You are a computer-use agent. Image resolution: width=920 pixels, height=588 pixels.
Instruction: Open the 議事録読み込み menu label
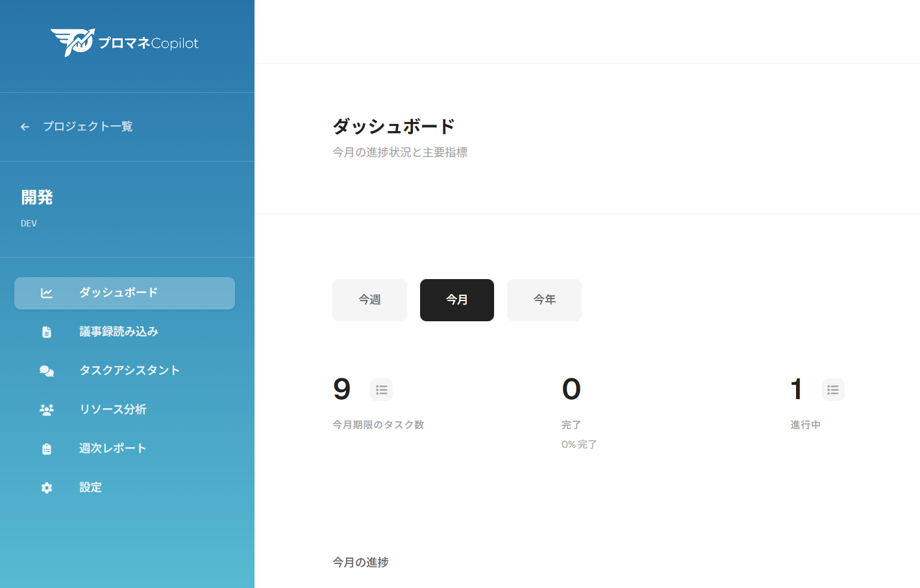point(118,332)
